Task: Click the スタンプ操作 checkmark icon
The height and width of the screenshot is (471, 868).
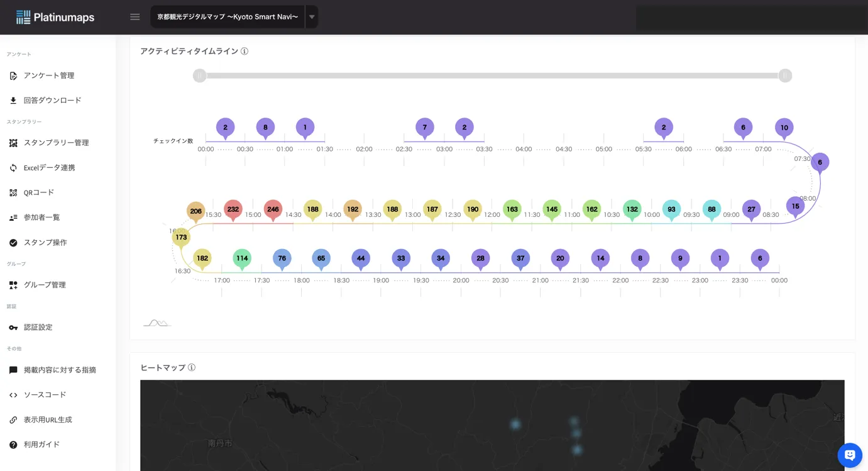Action: tap(13, 243)
